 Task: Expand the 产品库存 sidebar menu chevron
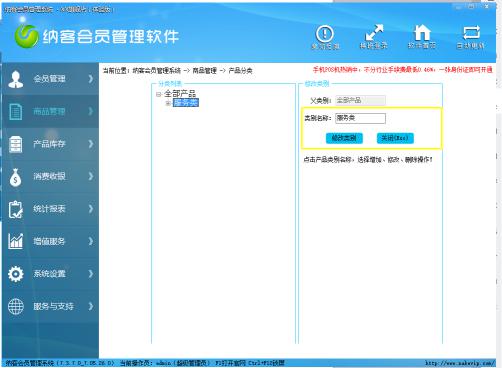(x=91, y=144)
